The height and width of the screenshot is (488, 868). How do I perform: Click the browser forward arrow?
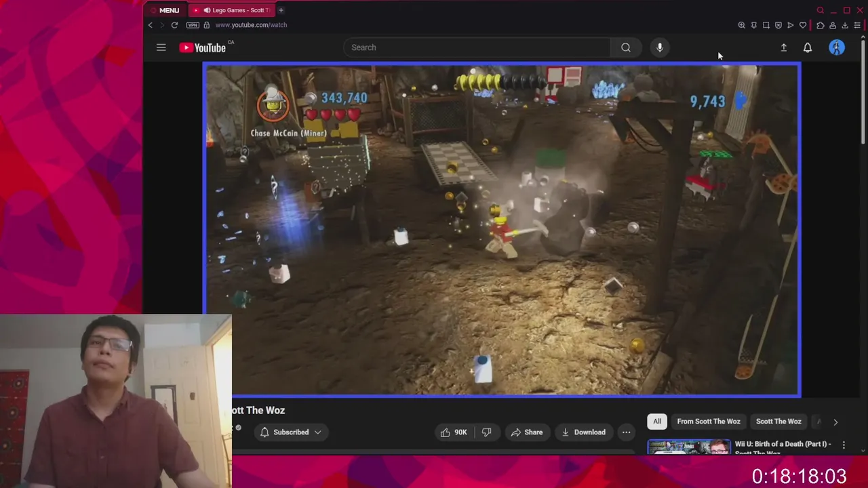(161, 25)
